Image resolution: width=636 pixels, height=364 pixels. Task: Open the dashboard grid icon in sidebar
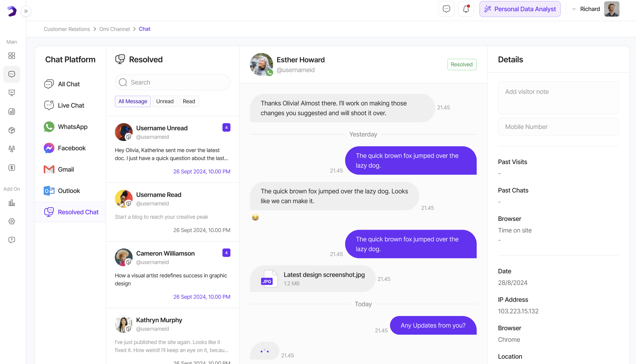coord(12,55)
